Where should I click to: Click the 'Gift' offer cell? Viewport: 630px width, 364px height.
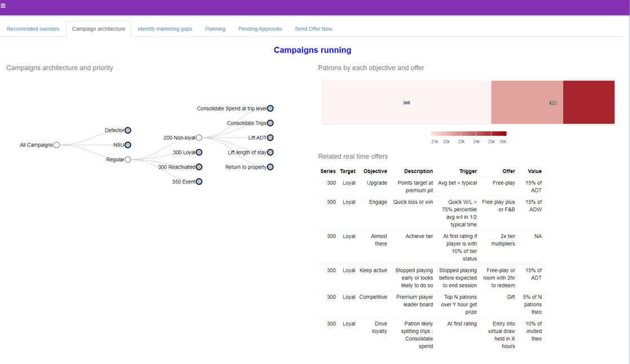point(511,297)
